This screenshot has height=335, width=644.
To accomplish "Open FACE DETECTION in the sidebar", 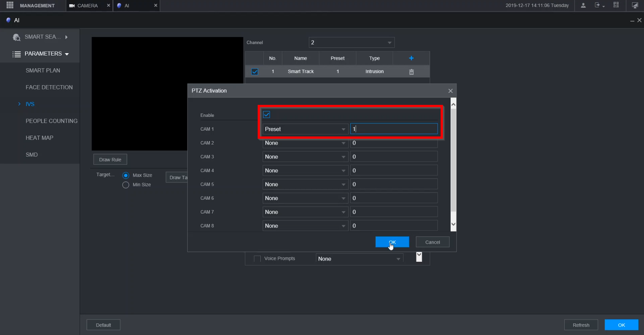I will pyautogui.click(x=49, y=87).
